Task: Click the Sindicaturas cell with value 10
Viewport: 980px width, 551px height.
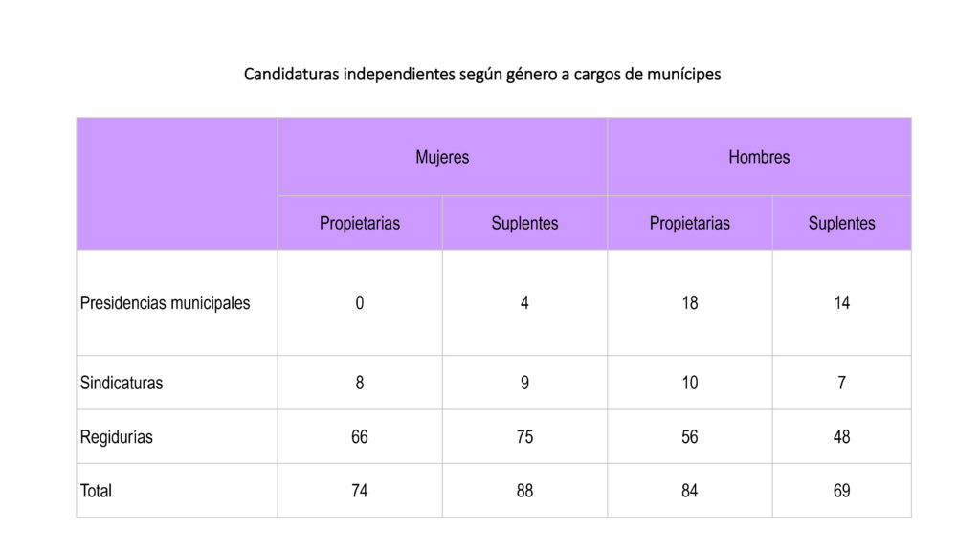Action: (x=690, y=383)
